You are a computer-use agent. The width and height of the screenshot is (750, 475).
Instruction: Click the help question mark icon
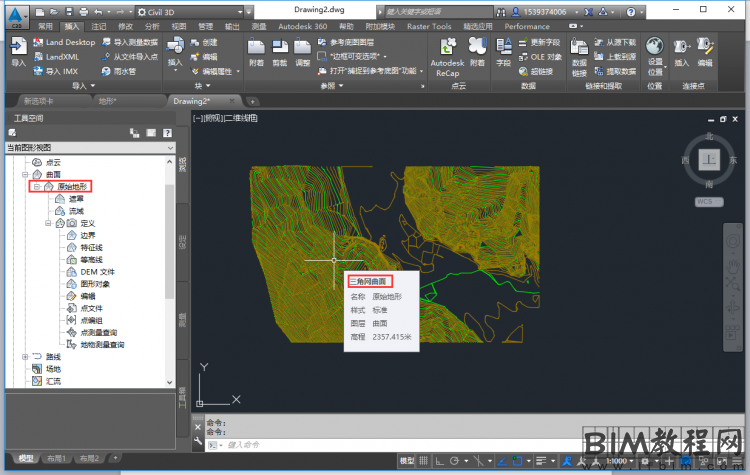pos(631,12)
